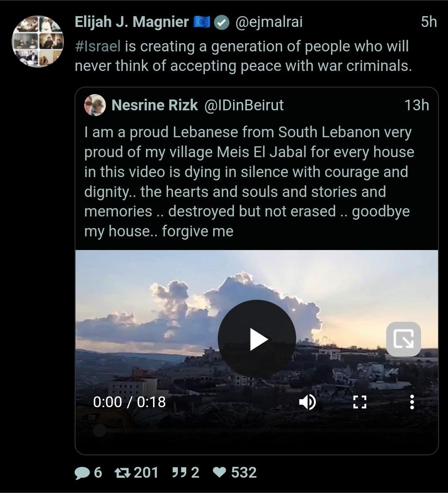Retweet the post with 201 retweets
The width and height of the screenshot is (448, 493).
pos(123,473)
